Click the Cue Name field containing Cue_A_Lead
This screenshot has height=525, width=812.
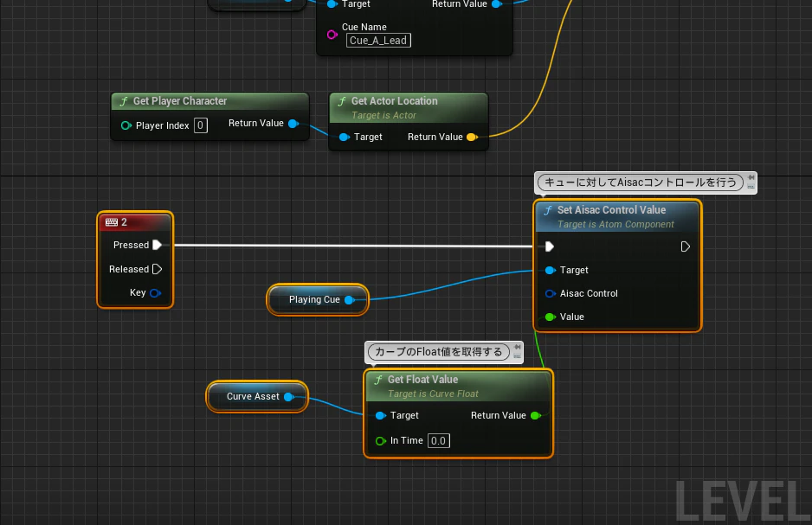378,41
